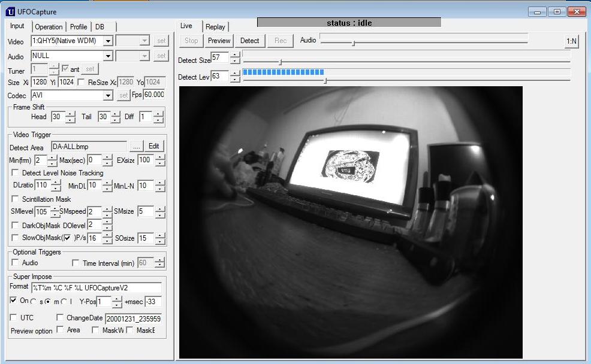Increase Frame Shift Head value
Viewport: 591px width, 364px height.
(71, 114)
